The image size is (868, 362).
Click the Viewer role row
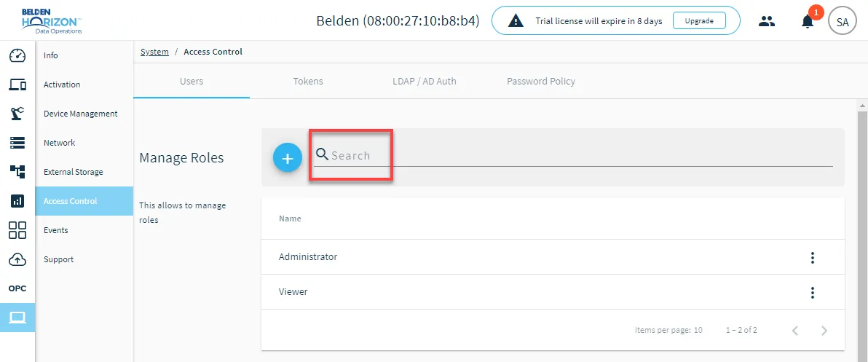[553, 291]
